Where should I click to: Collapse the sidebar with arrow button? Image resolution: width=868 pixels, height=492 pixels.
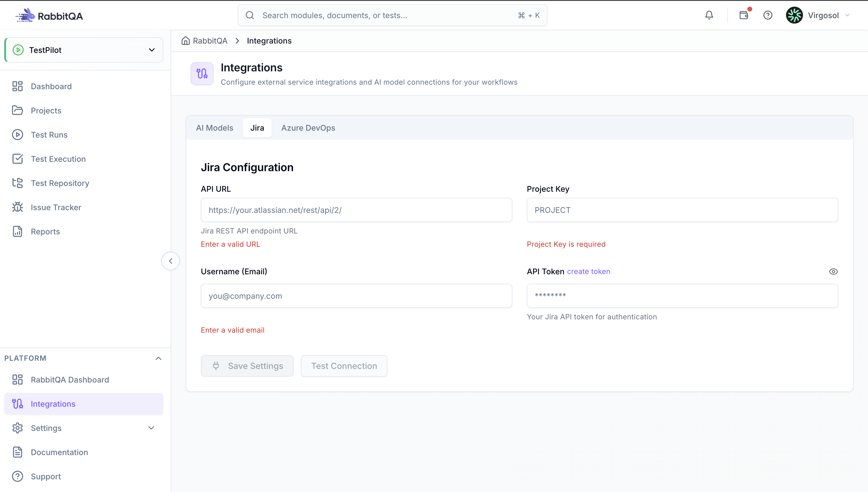[171, 261]
